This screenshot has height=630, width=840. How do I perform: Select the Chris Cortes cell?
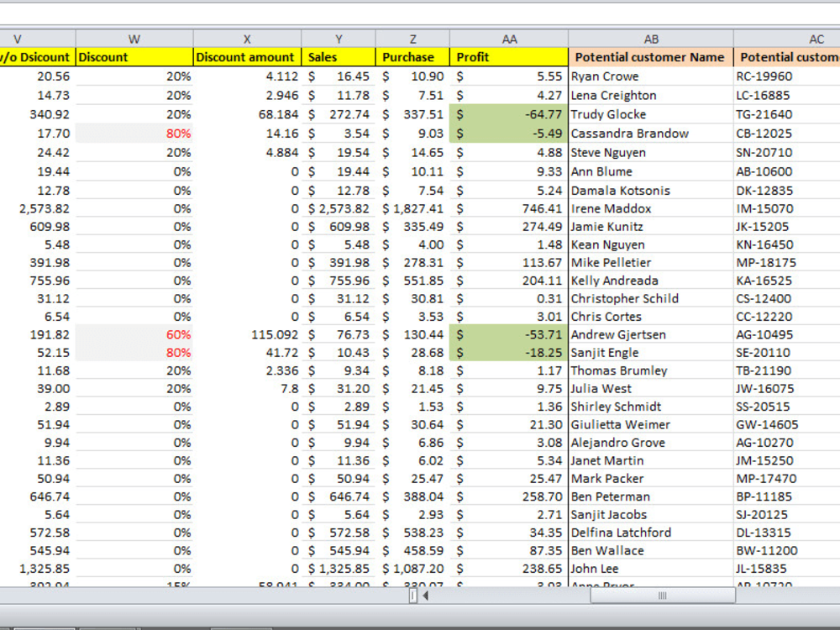tap(651, 317)
